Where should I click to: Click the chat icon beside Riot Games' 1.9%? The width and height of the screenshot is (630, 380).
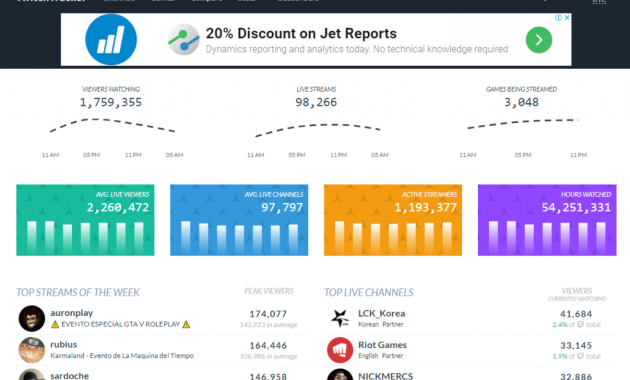(x=580, y=356)
